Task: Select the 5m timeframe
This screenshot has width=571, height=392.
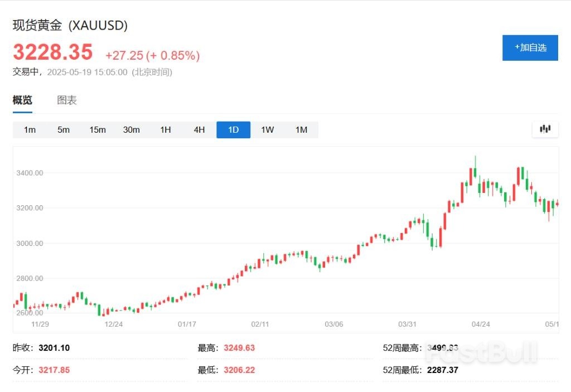Action: click(x=63, y=129)
